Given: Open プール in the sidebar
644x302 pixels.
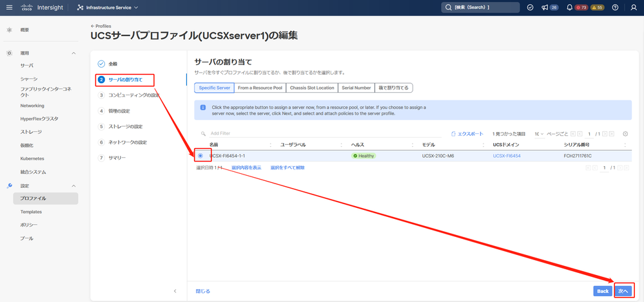Looking at the screenshot, I should 26,238.
